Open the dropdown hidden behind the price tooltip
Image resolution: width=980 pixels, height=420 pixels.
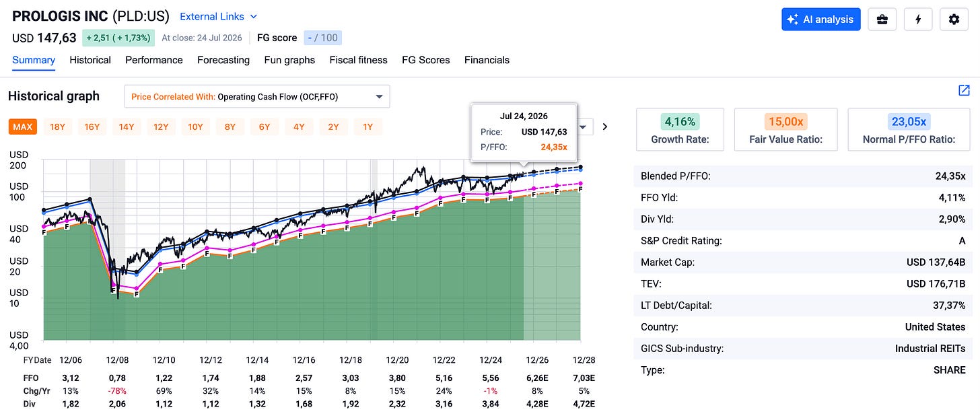[585, 127]
